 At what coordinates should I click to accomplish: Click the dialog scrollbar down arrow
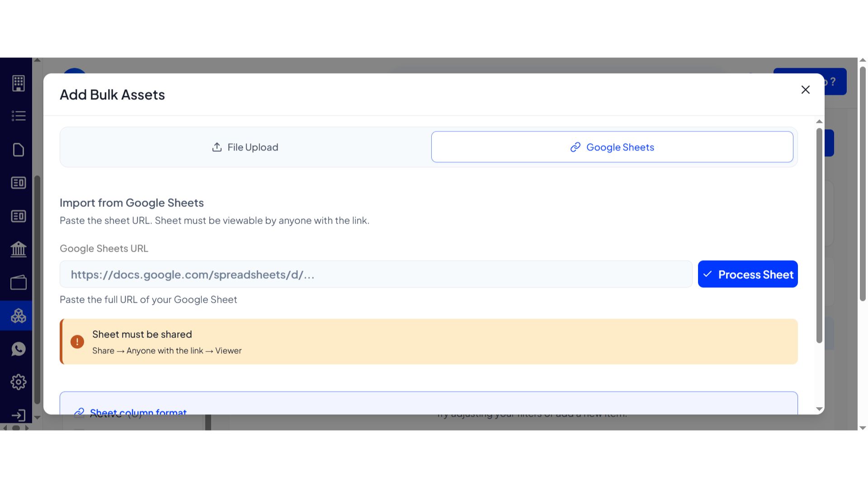[819, 409]
